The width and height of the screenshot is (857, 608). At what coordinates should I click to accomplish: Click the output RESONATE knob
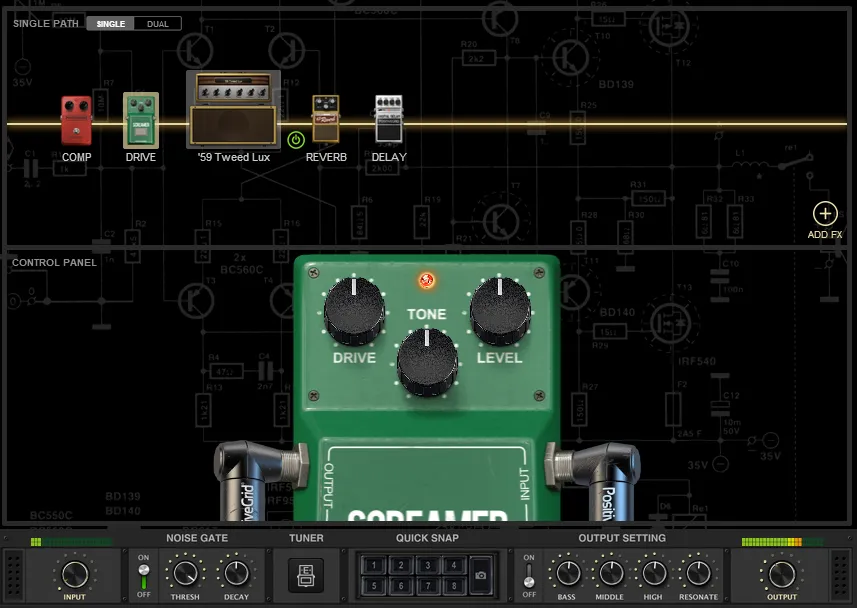[698, 574]
